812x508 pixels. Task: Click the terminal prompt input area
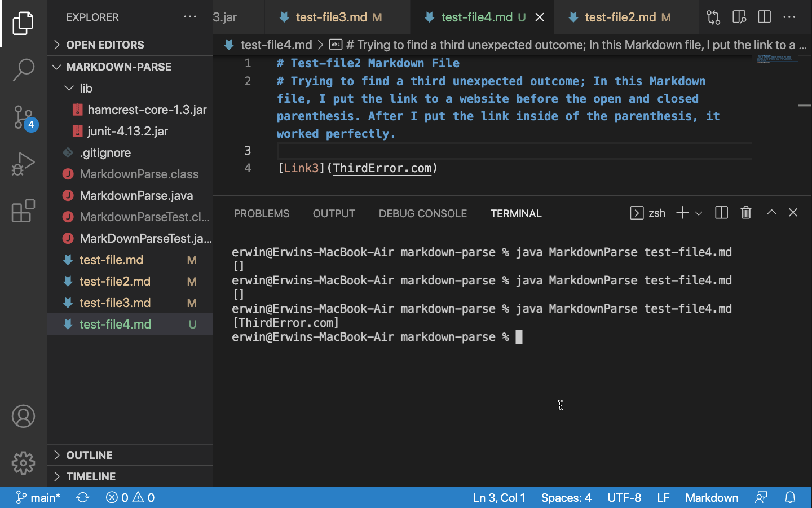click(x=519, y=337)
